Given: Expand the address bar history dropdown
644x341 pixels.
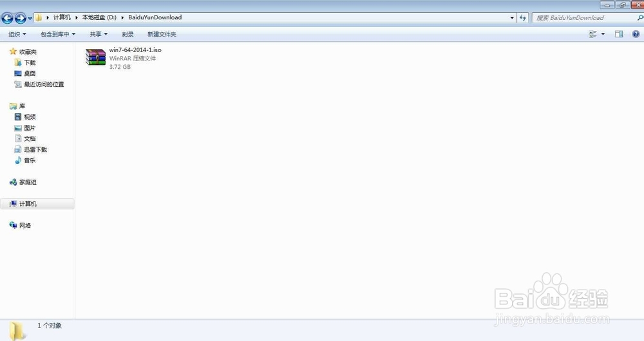Looking at the screenshot, I should [512, 17].
